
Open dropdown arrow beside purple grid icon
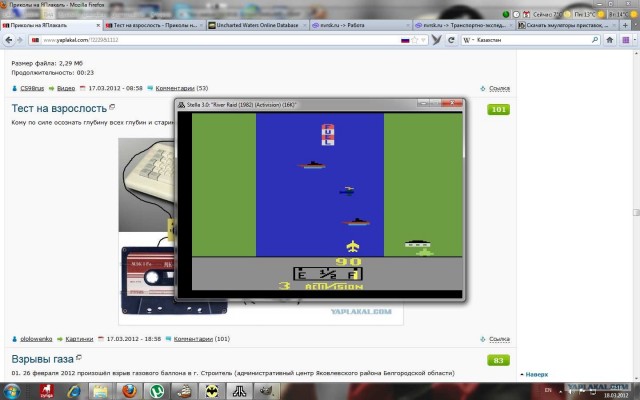[x=634, y=40]
